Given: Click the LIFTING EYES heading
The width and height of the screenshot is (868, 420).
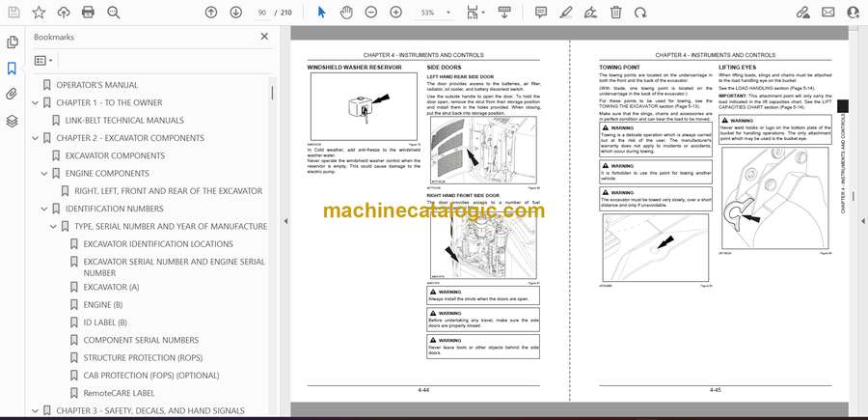Looking at the screenshot, I should point(737,68).
